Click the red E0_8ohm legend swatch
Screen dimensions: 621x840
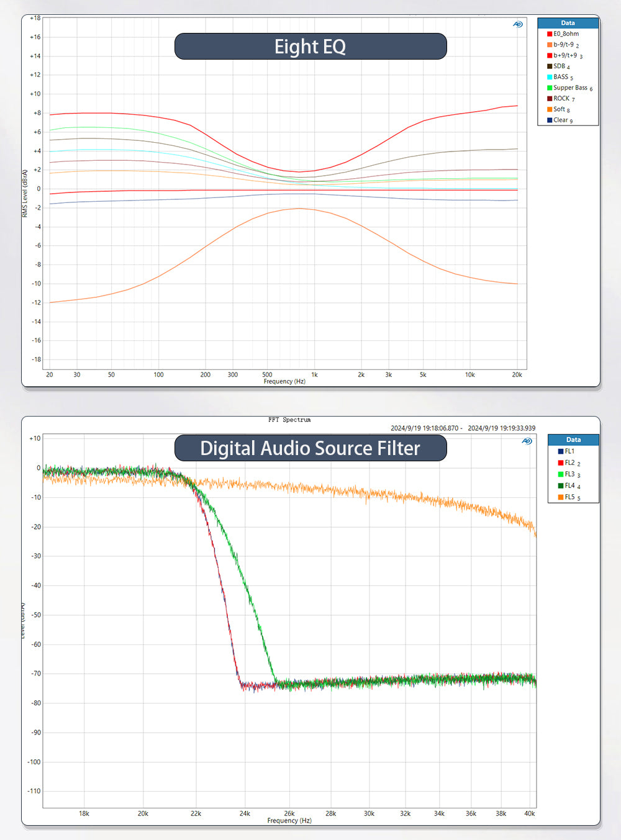(x=550, y=34)
